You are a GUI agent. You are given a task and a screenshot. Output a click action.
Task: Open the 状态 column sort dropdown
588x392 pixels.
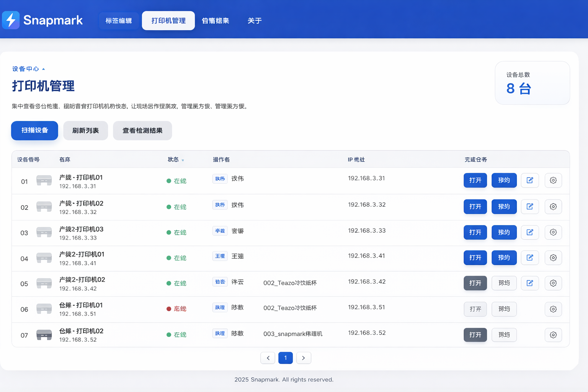point(183,160)
